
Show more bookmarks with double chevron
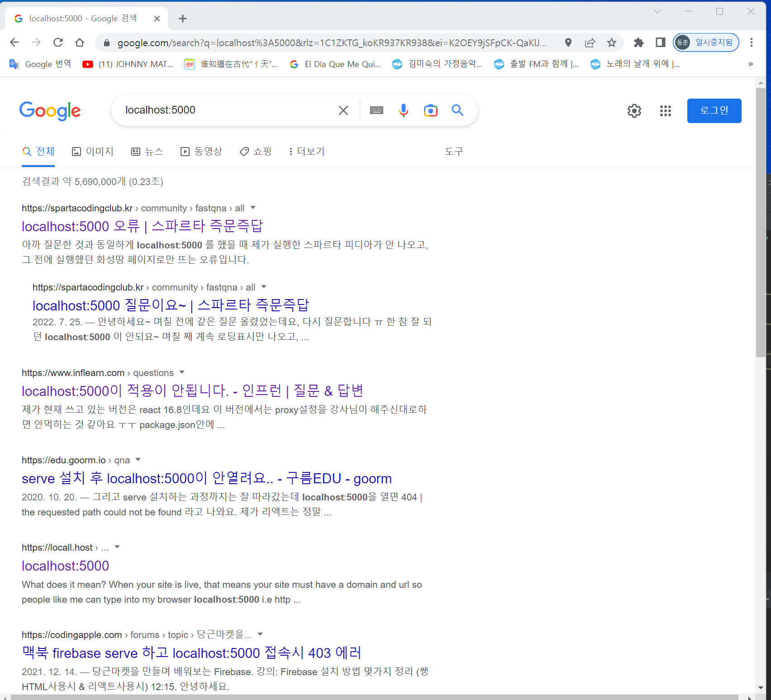(x=751, y=64)
